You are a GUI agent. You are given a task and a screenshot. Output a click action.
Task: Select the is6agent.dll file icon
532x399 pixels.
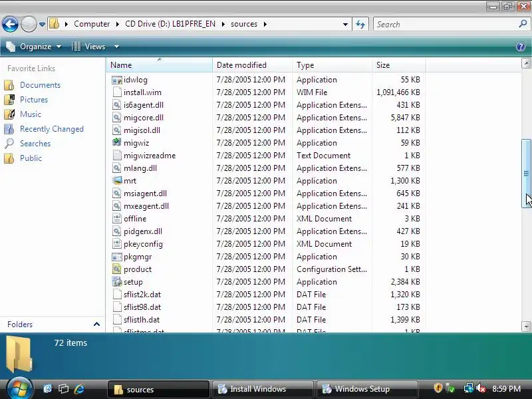pos(117,105)
